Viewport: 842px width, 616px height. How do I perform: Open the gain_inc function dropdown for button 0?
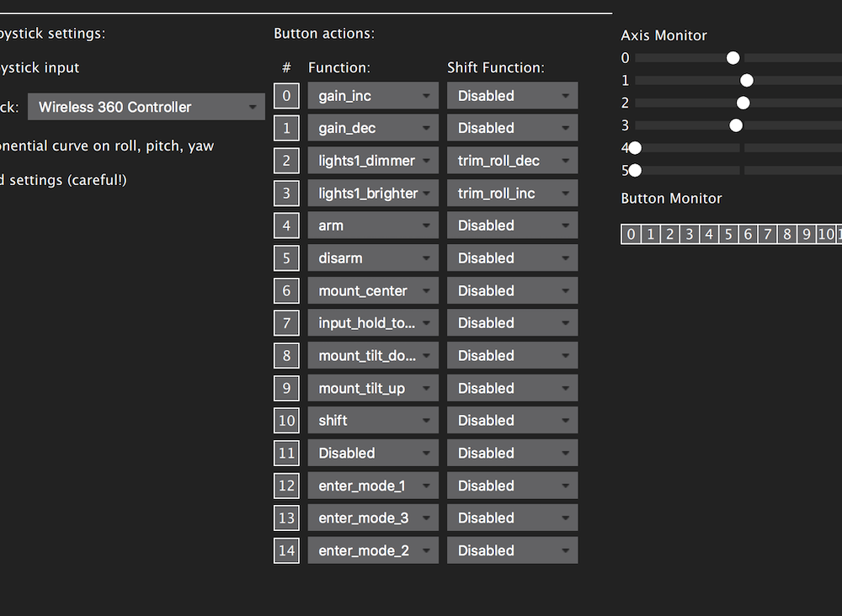(x=373, y=95)
